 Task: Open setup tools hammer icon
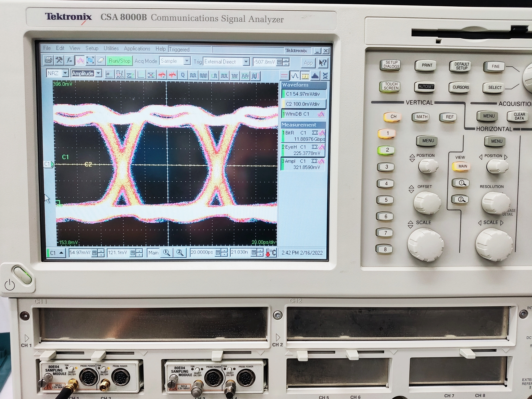[x=59, y=60]
